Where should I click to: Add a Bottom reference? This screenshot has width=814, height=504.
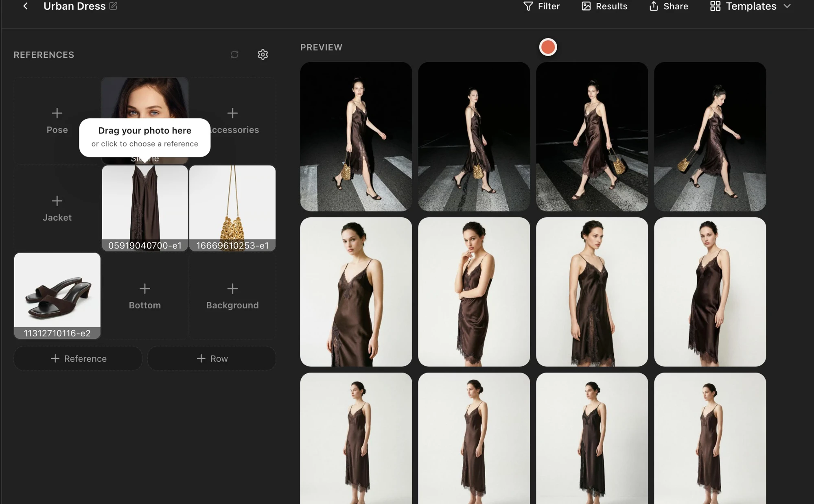click(x=145, y=296)
